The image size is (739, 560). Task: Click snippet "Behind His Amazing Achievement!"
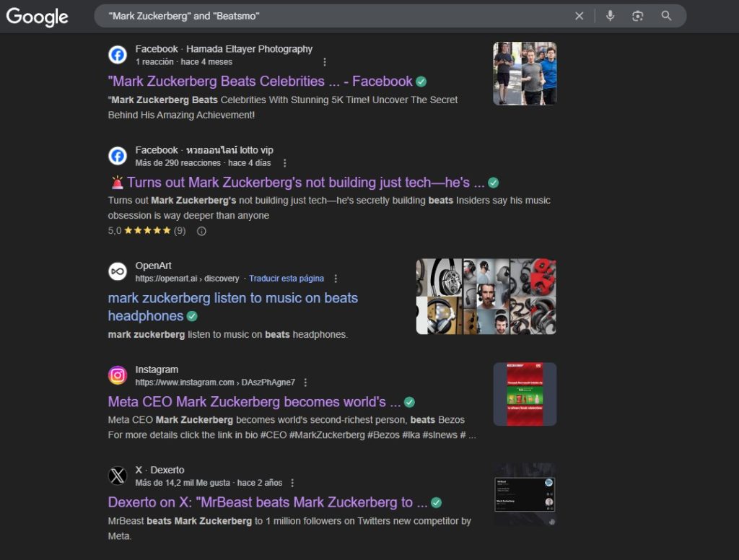181,115
